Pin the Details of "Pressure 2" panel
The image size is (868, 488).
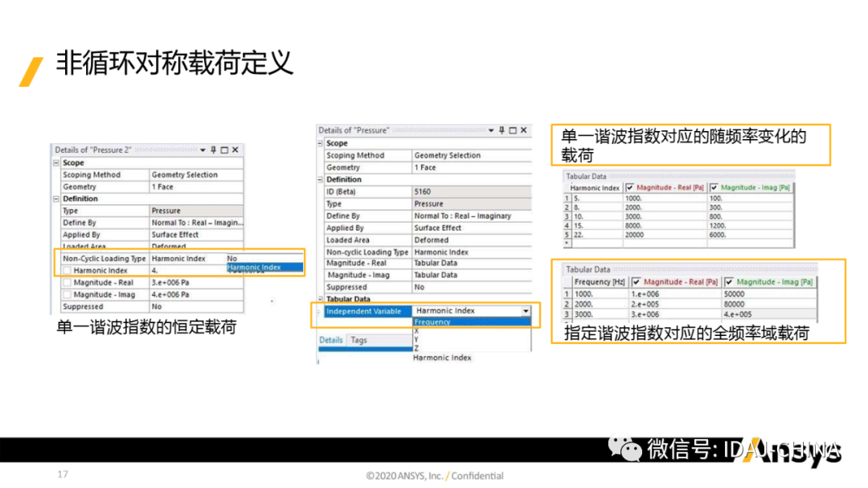(214, 150)
